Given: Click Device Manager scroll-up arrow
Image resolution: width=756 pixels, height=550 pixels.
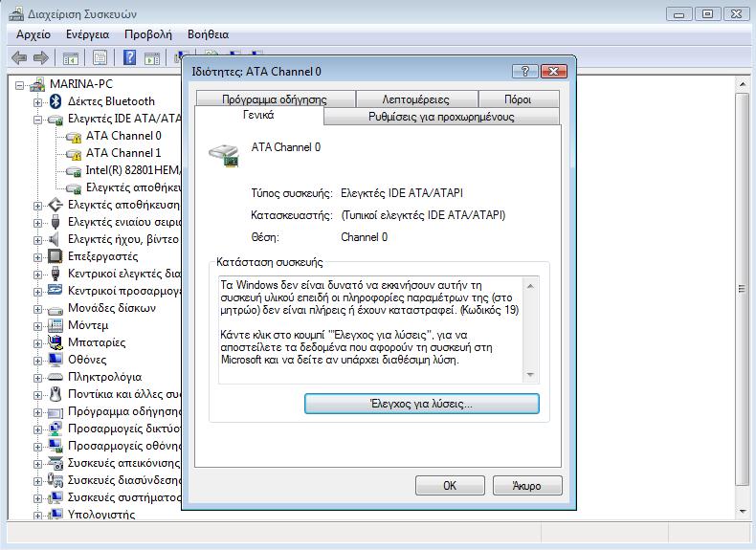Looking at the screenshot, I should (x=742, y=84).
